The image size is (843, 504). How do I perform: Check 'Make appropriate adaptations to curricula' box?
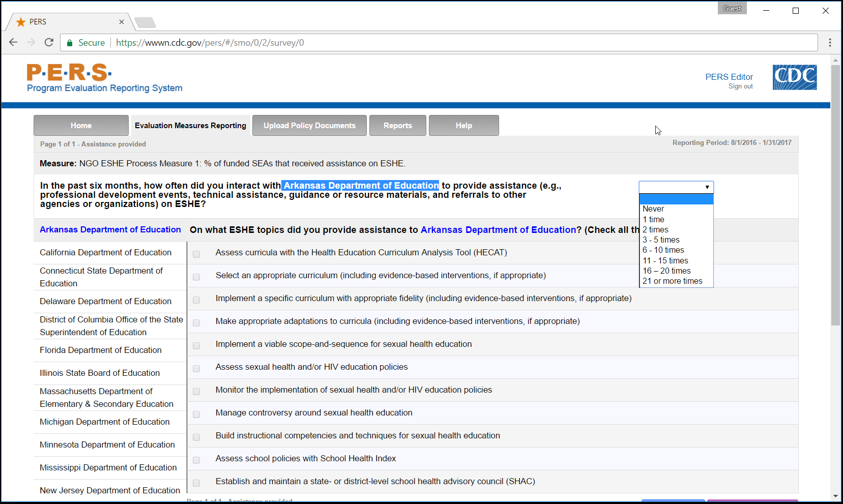pos(196,322)
